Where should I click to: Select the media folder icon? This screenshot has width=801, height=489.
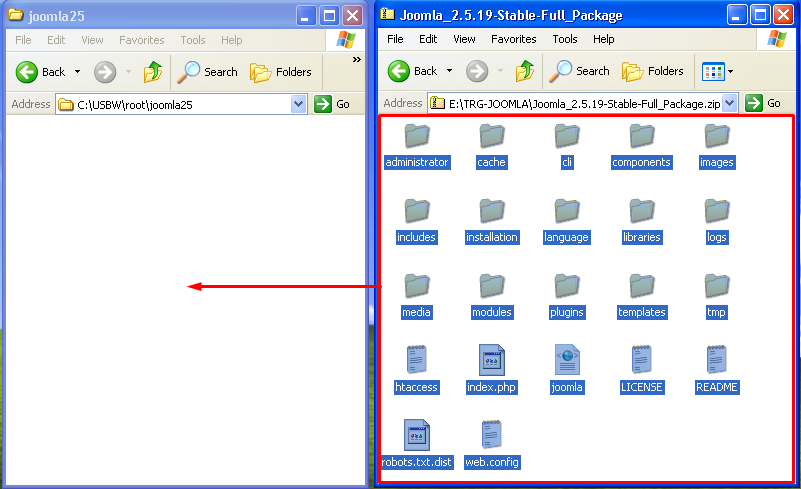417,286
